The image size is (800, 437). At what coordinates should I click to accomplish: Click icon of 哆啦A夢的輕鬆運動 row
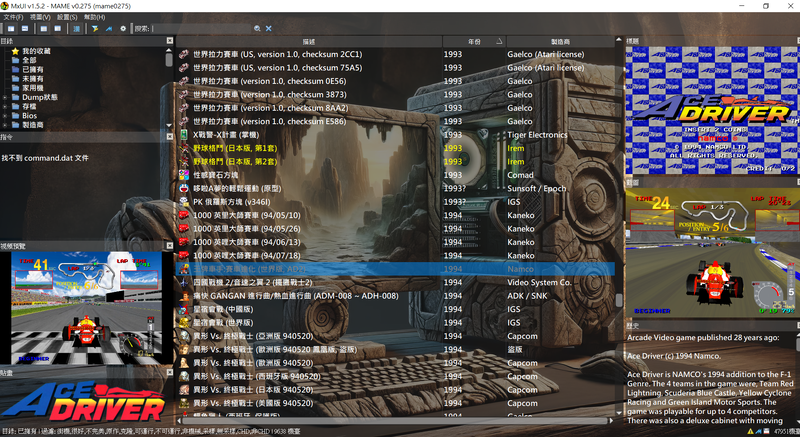click(184, 188)
